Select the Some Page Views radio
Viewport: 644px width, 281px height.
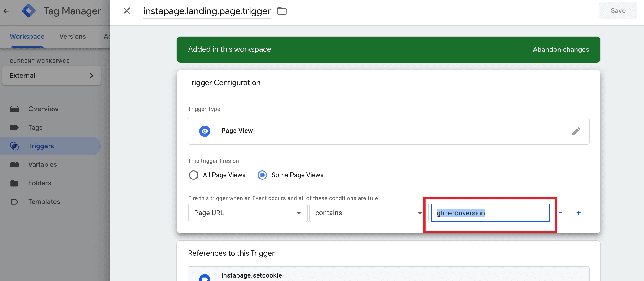click(x=262, y=175)
